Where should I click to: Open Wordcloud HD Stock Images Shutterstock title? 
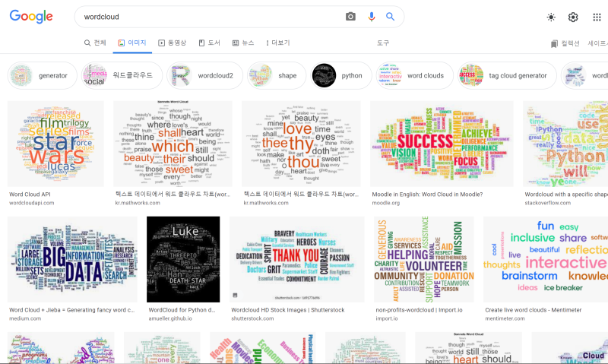point(288,310)
